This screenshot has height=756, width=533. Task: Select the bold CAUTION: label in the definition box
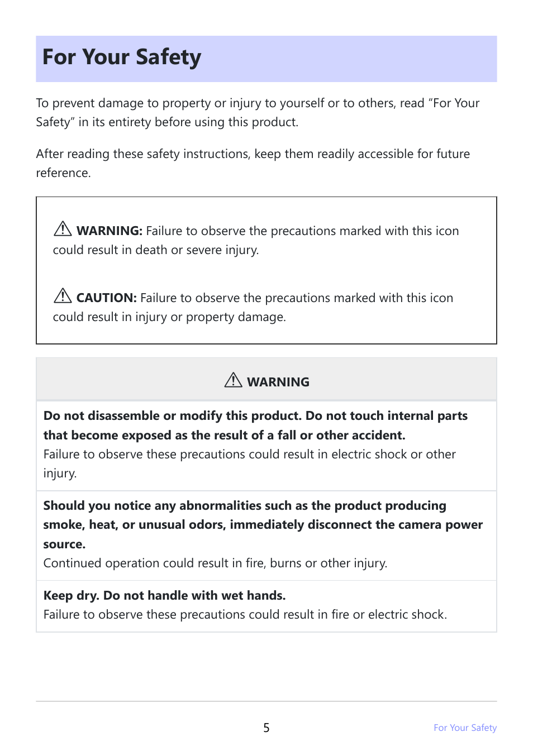click(x=106, y=298)
